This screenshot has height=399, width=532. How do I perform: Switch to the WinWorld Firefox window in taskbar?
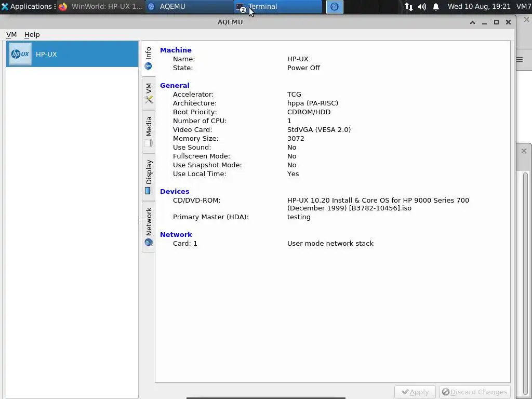click(x=101, y=6)
